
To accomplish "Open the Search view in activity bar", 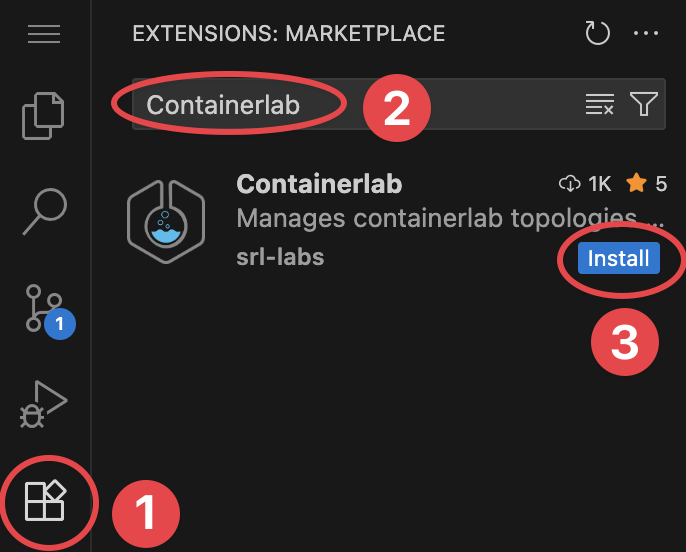I will [x=44, y=212].
